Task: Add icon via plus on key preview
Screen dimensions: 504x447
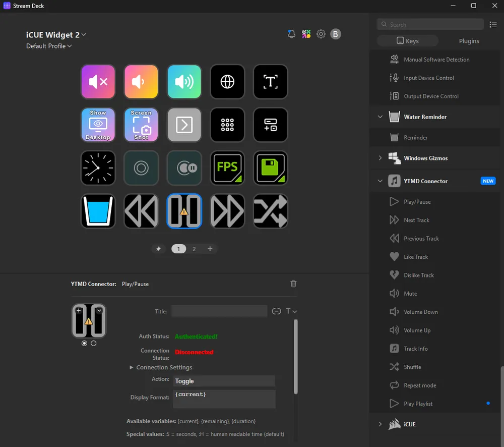Action: 79,311
